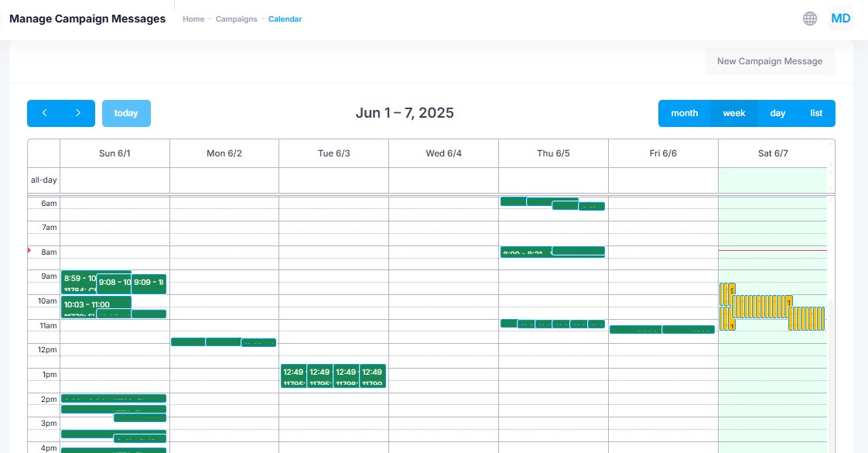Open the Tue 6/3 day header
This screenshot has width=868, height=453.
tap(333, 153)
